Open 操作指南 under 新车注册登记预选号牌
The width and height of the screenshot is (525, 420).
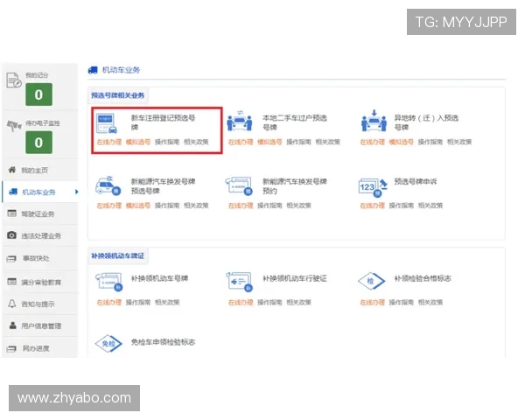167,142
